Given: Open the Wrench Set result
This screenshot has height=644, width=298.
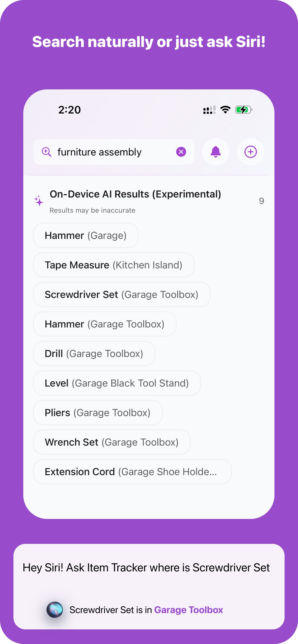Looking at the screenshot, I should click(x=111, y=442).
